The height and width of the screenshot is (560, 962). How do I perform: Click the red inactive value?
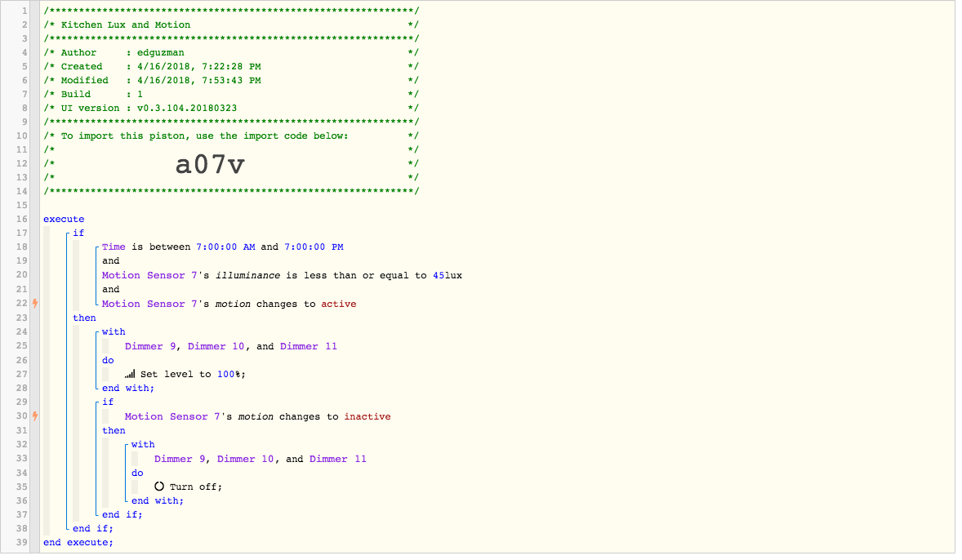pos(367,416)
